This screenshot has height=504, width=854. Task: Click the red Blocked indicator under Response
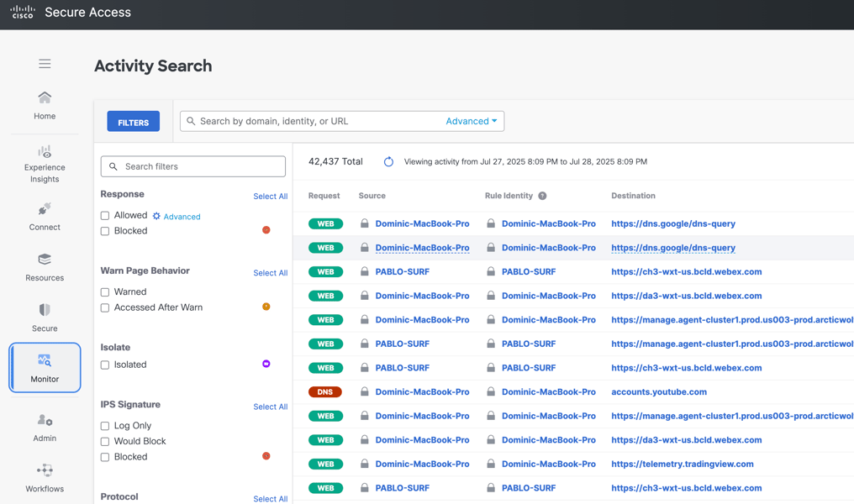pyautogui.click(x=266, y=229)
